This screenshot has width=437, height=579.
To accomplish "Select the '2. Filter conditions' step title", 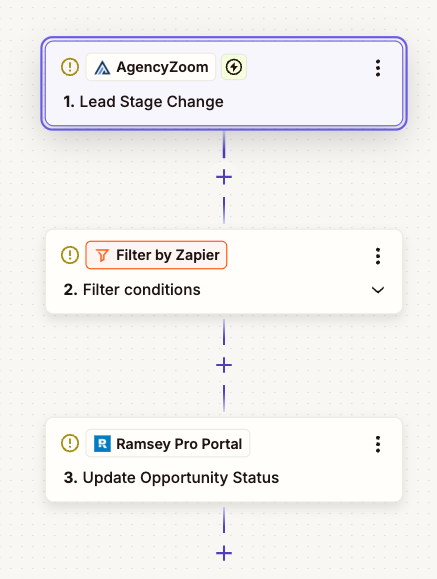I will (132, 290).
